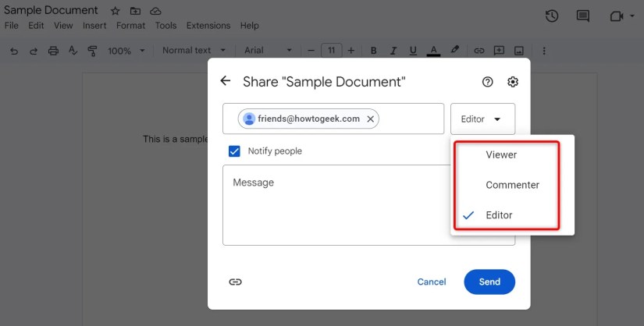Image resolution: width=644 pixels, height=326 pixels.
Task: Open the Normal text style dropdown
Action: 194,51
